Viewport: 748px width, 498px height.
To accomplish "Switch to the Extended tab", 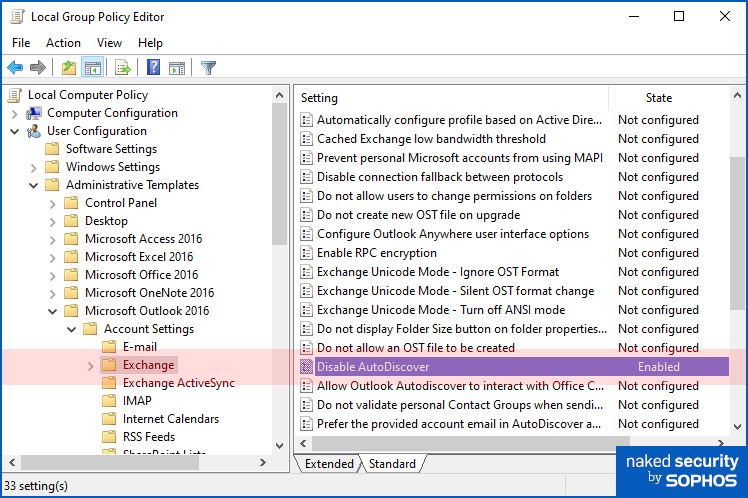I will (x=329, y=464).
